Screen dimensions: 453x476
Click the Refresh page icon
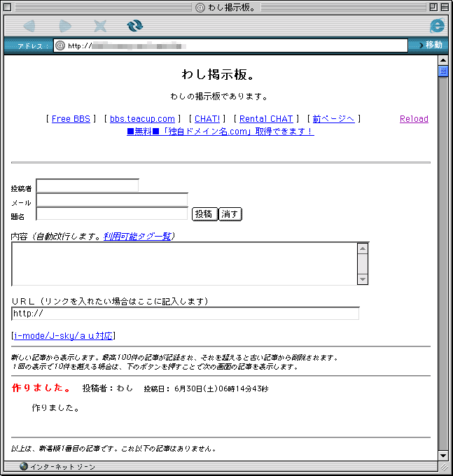click(x=134, y=26)
